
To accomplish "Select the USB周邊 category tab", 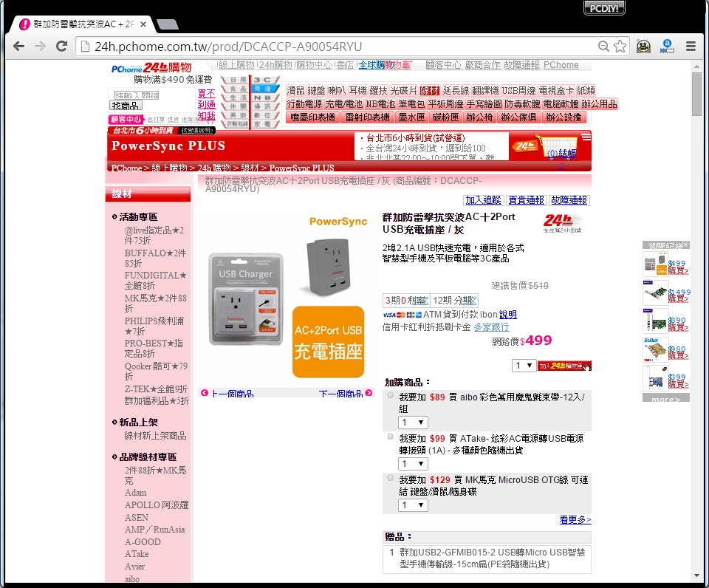I will pyautogui.click(x=518, y=90).
